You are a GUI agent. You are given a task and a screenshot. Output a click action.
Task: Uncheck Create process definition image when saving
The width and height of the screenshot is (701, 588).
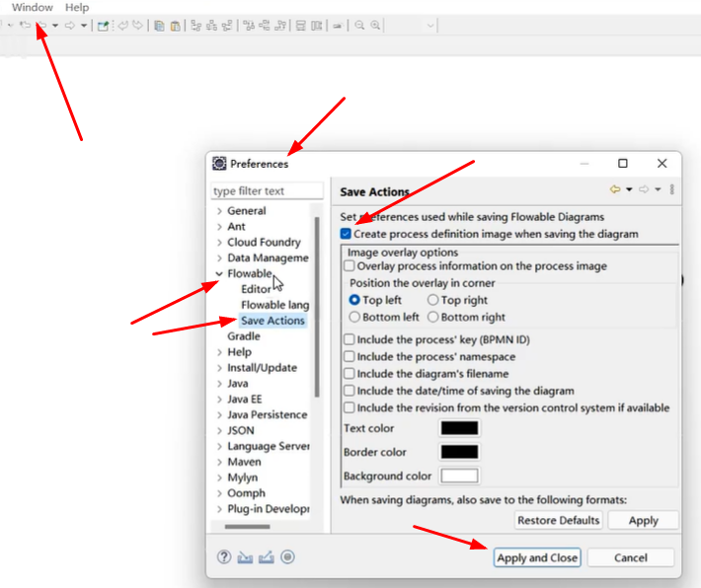click(346, 234)
